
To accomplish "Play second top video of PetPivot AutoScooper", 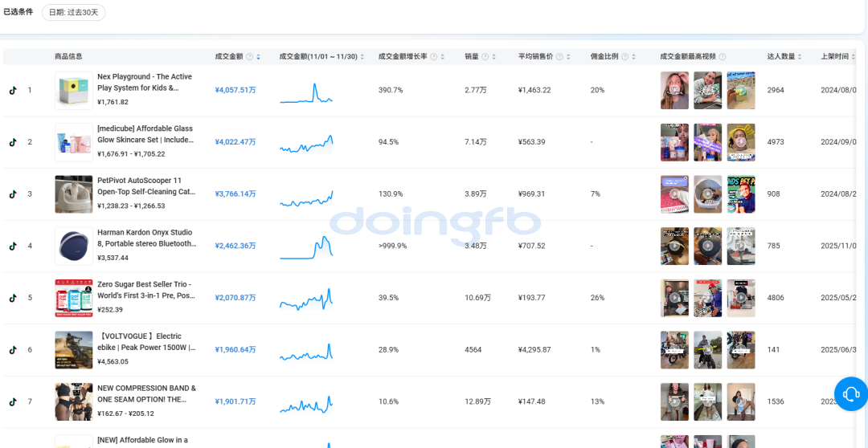I will (x=707, y=194).
